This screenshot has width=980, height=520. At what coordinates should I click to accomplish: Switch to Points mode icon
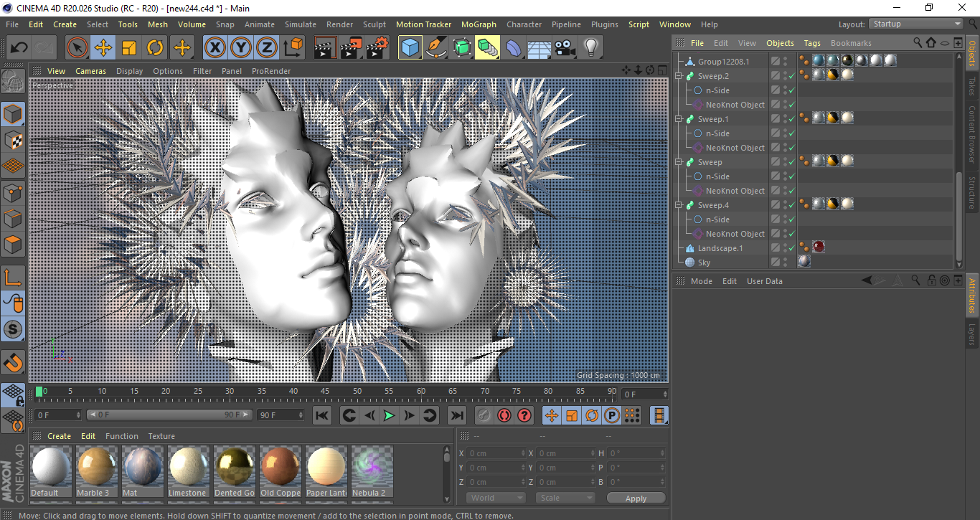point(13,192)
